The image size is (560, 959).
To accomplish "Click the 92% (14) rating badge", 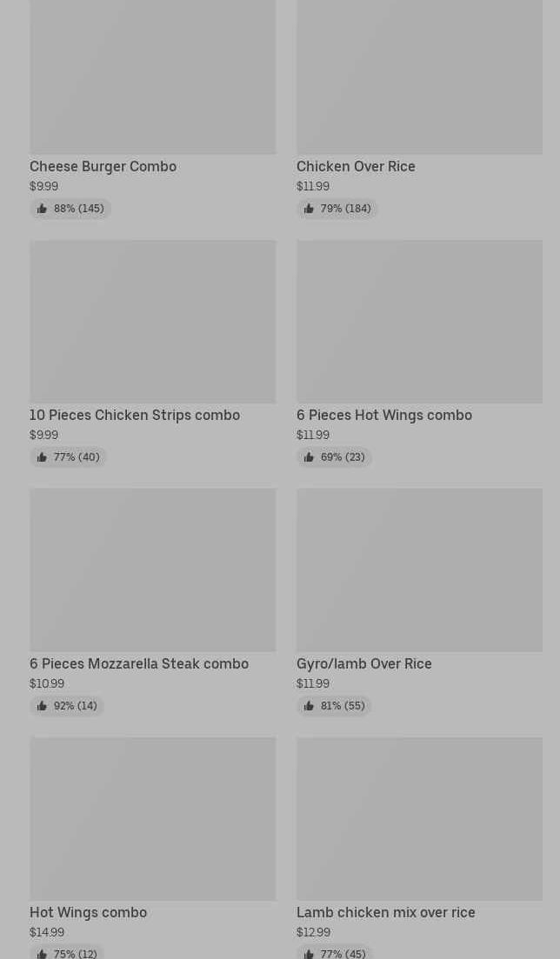I will (67, 706).
